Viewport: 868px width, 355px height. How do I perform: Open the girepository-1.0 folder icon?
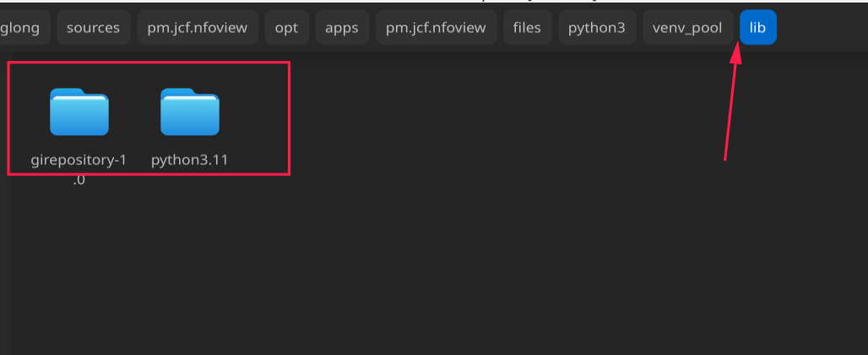tap(79, 112)
